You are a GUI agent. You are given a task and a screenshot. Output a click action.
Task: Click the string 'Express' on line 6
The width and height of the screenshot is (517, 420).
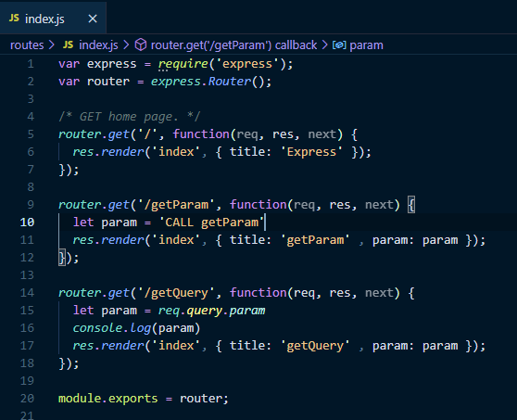coord(311,152)
